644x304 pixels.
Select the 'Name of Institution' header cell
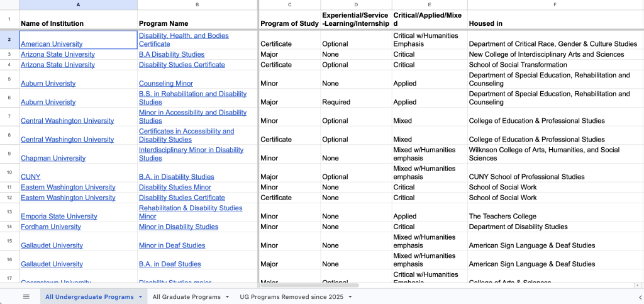pyautogui.click(x=78, y=20)
